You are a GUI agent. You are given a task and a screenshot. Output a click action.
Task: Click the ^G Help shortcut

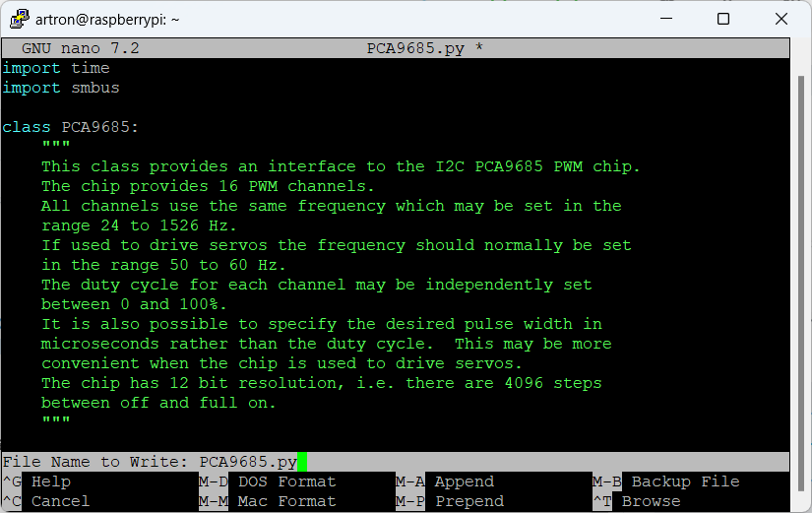click(x=36, y=481)
